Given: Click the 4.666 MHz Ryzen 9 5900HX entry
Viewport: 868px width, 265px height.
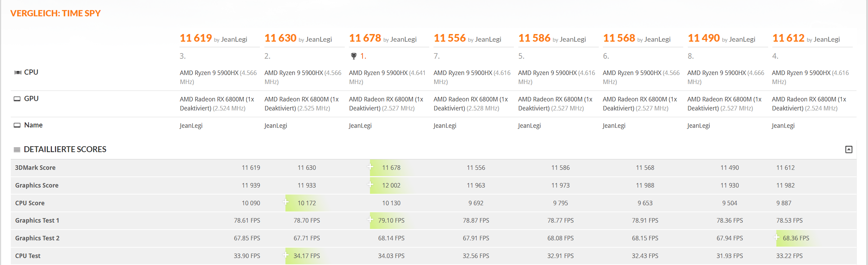Looking at the screenshot, I should coord(726,77).
